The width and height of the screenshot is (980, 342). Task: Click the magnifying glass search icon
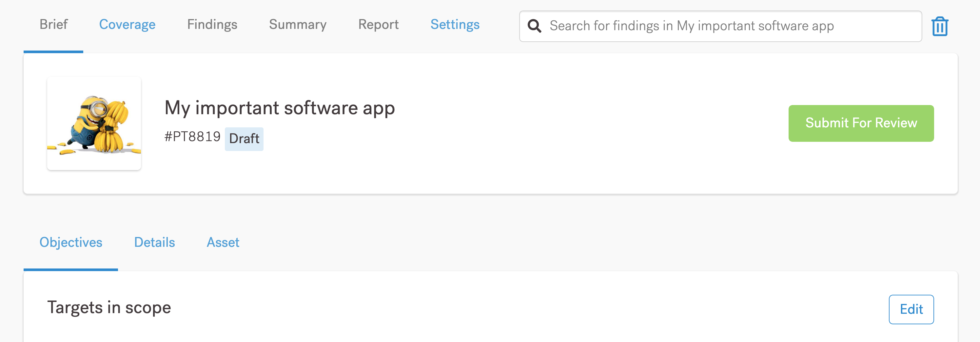point(534,26)
